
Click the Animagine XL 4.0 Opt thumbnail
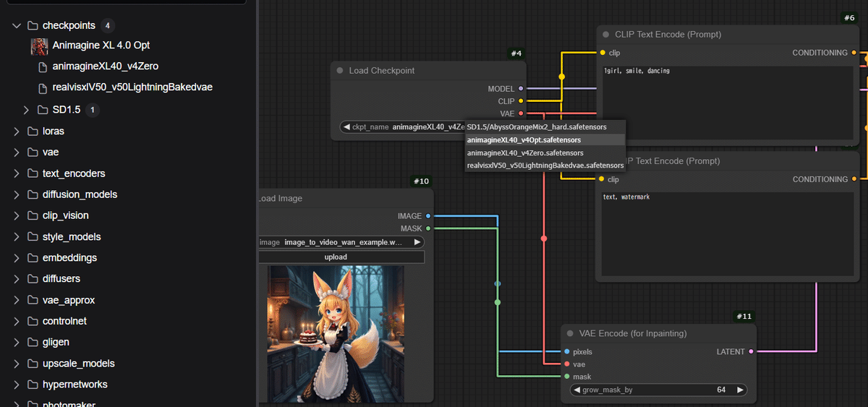40,46
